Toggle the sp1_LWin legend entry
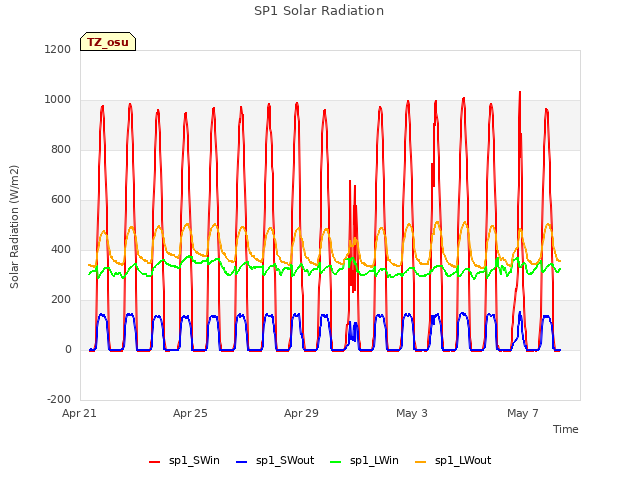 [364, 460]
